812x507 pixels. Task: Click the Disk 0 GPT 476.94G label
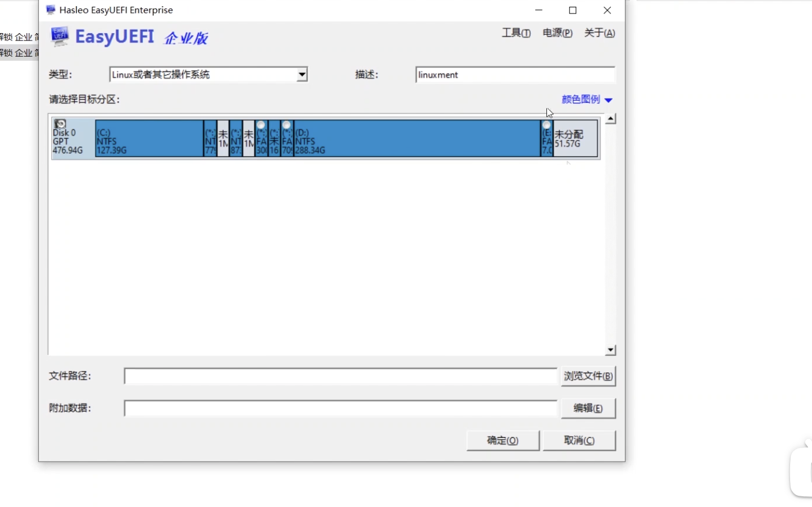click(x=68, y=142)
